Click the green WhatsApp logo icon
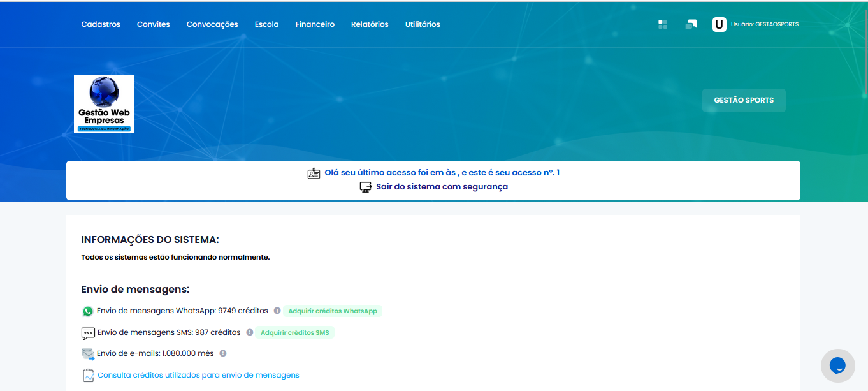The height and width of the screenshot is (391, 868). coord(88,311)
